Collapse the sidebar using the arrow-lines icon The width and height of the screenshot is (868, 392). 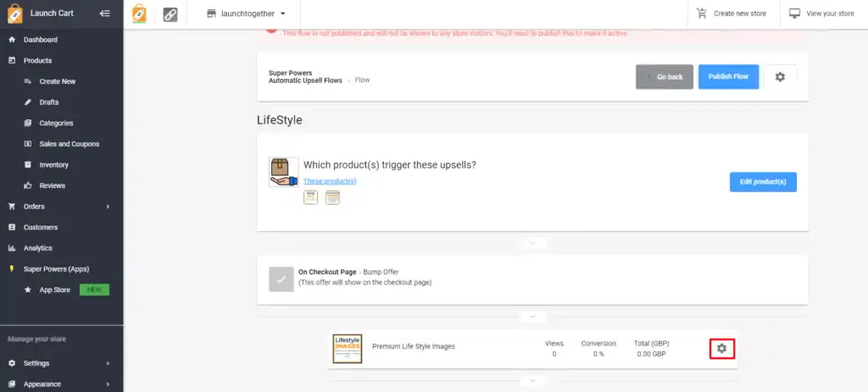tap(104, 14)
